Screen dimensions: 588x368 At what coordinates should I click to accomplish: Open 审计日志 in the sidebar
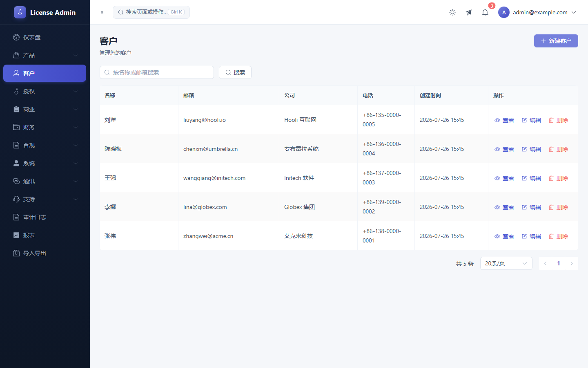pyautogui.click(x=45, y=217)
